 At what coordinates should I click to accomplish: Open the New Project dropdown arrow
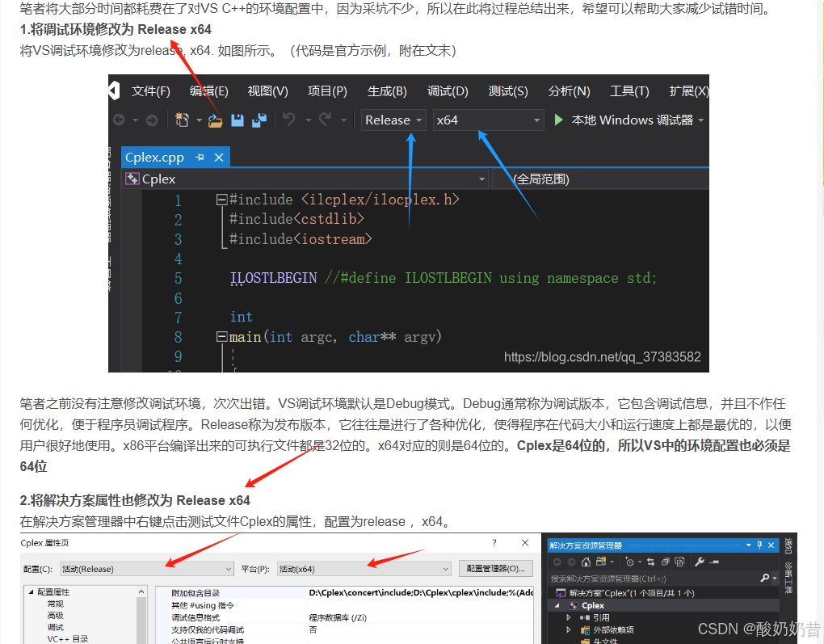click(x=199, y=120)
